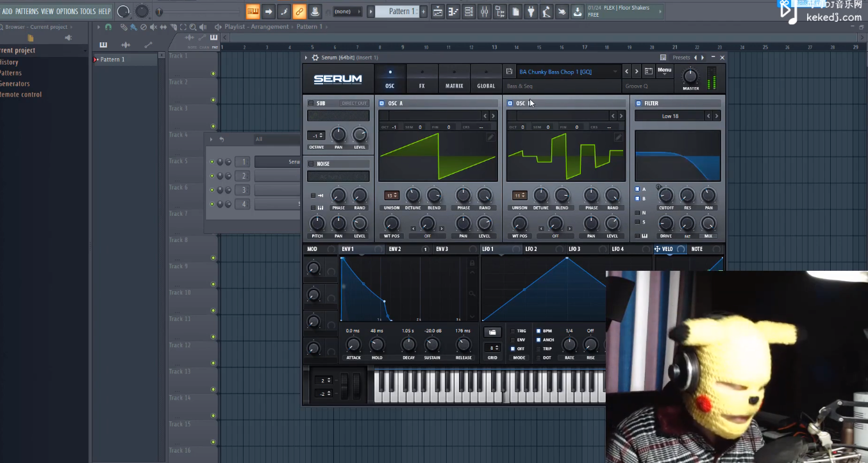Open the PATTERNS menu in FL Studio

click(27, 12)
